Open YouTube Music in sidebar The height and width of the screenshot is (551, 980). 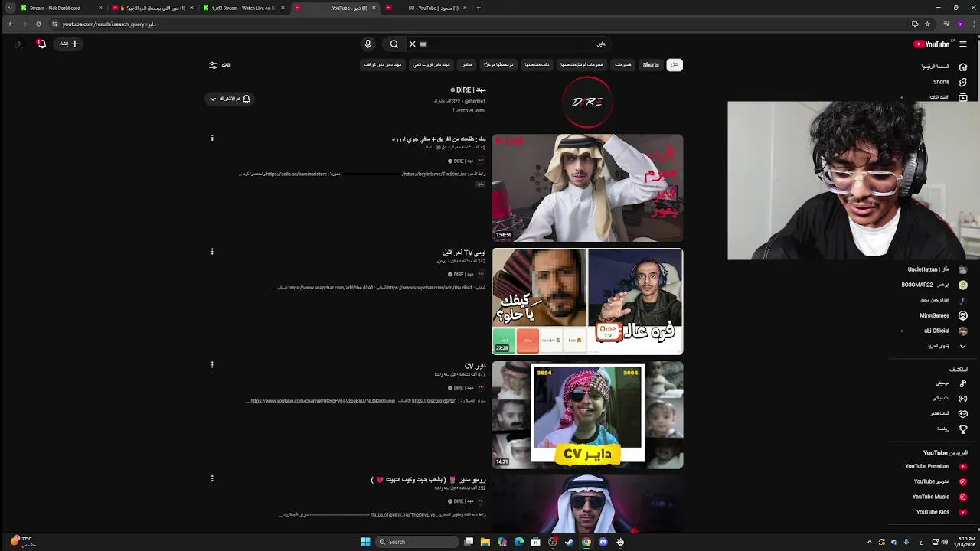[939, 497]
